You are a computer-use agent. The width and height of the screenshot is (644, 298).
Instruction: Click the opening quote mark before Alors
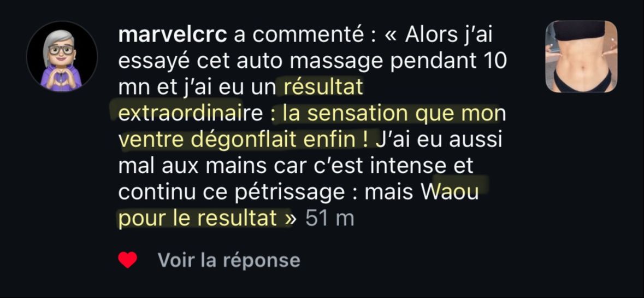[x=392, y=36]
